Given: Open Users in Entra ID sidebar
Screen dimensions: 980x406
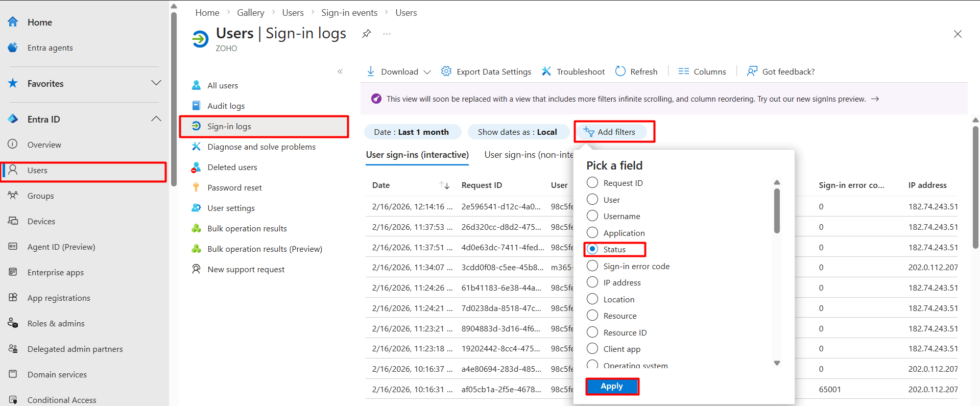Looking at the screenshot, I should [x=84, y=170].
